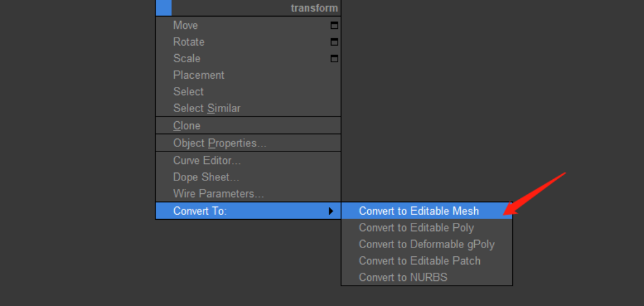
Task: Select Convert to Deformable gPoly
Action: (x=426, y=244)
